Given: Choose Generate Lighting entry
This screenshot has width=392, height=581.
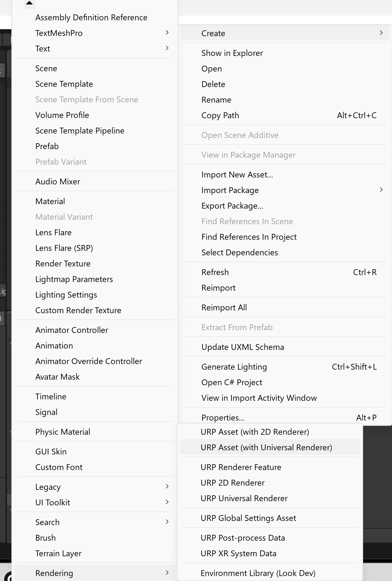Looking at the screenshot, I should pos(234,367).
